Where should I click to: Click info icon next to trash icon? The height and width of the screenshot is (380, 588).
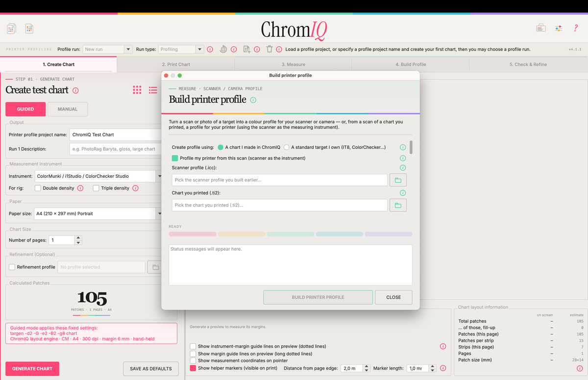[x=279, y=49]
